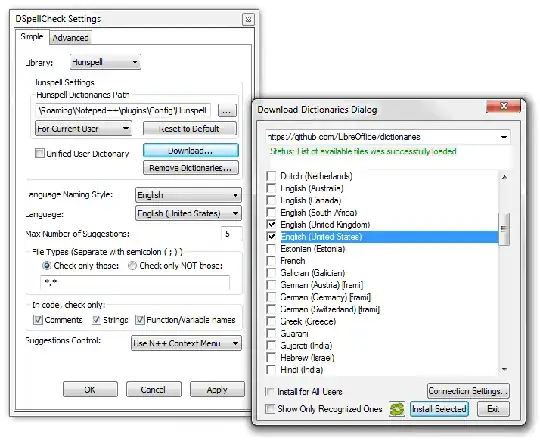Viewport: 540px width, 441px height.
Task: Click the Download... button
Action: coord(191,151)
